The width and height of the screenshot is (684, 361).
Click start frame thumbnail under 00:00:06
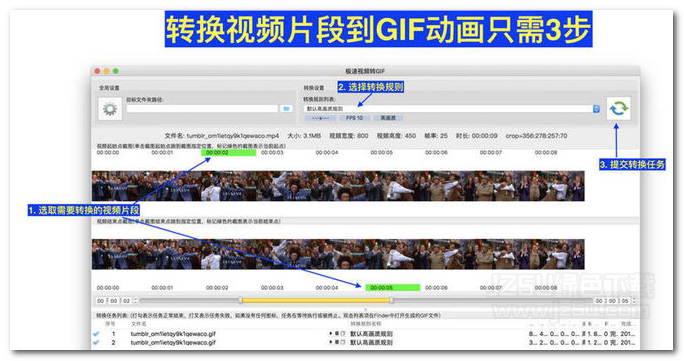(448, 186)
